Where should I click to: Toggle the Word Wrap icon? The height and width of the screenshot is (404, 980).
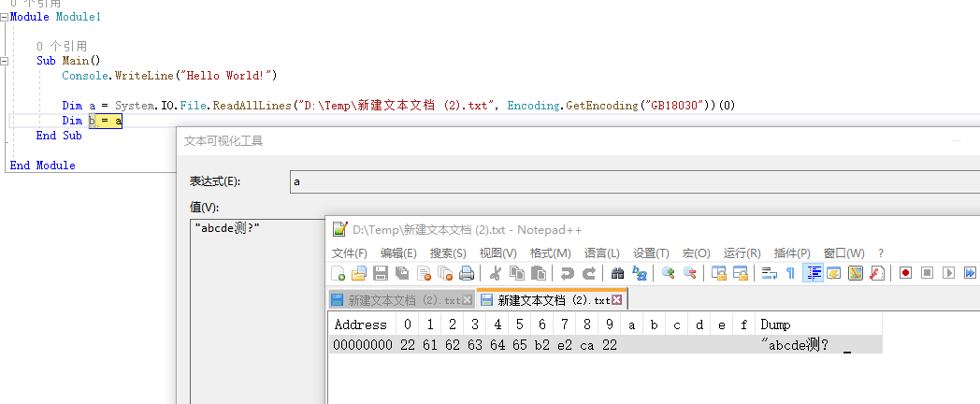coord(770,273)
